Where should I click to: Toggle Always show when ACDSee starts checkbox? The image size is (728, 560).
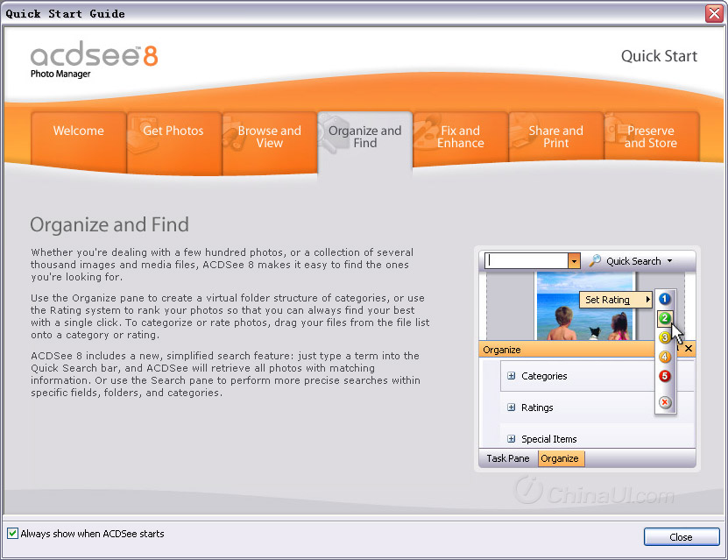(13, 533)
